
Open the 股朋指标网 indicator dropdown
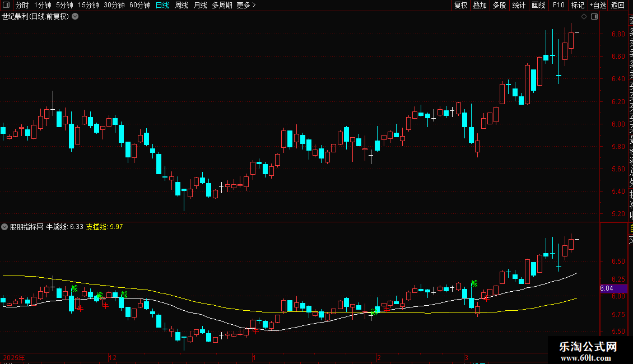[x=4, y=227]
